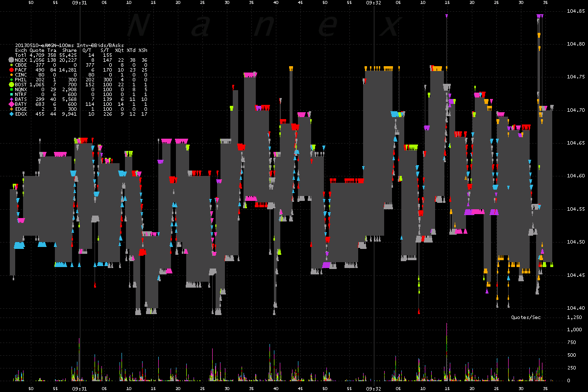Click the Quotes/Sec panel label
This screenshot has height=392, width=588.
click(526, 318)
